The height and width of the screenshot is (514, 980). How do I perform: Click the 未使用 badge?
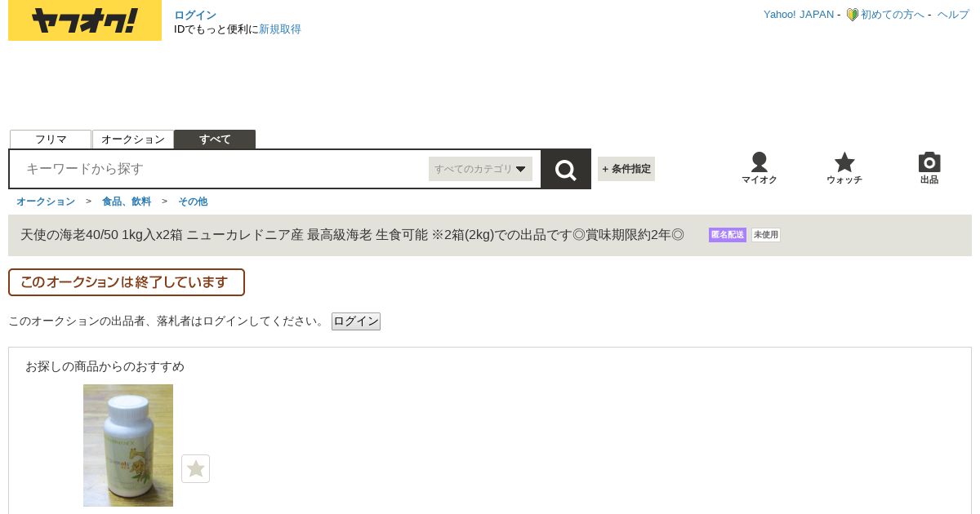(766, 235)
